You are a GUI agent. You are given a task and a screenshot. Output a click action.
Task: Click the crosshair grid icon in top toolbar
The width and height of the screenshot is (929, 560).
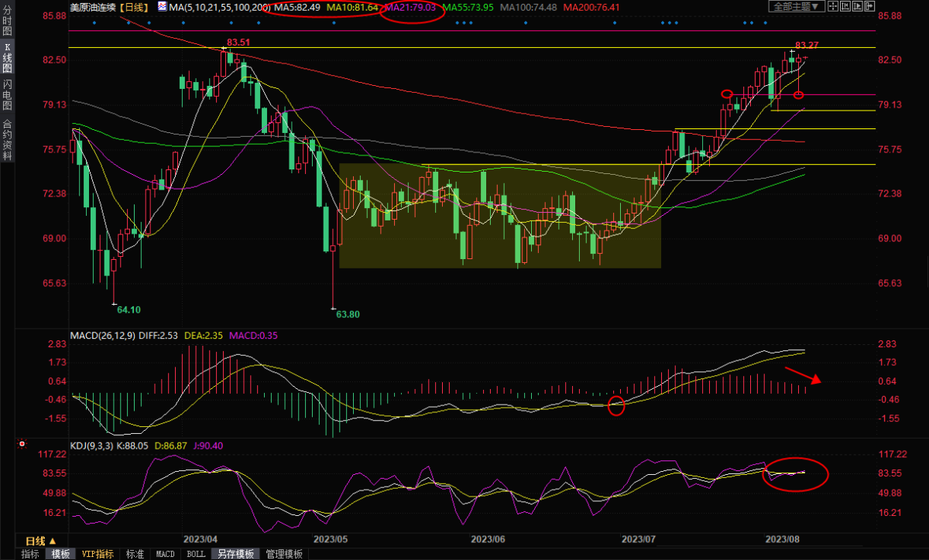pos(831,6)
